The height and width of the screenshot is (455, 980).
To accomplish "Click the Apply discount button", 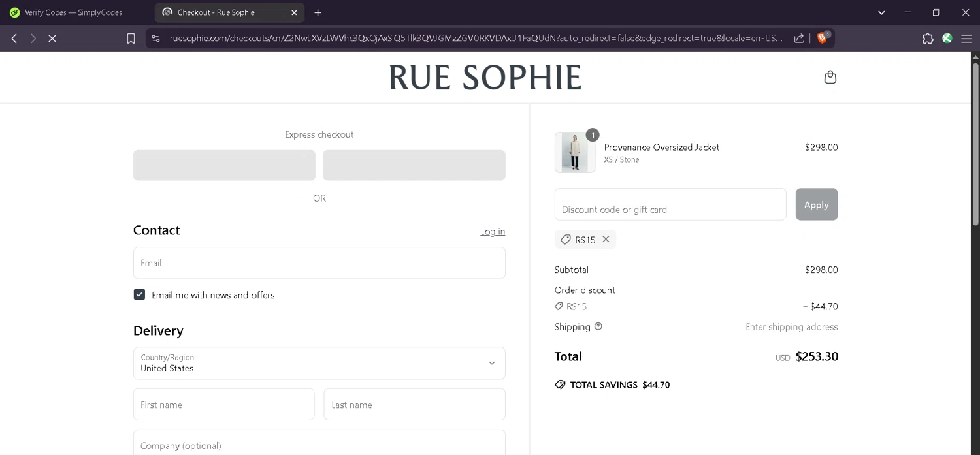I will [817, 204].
